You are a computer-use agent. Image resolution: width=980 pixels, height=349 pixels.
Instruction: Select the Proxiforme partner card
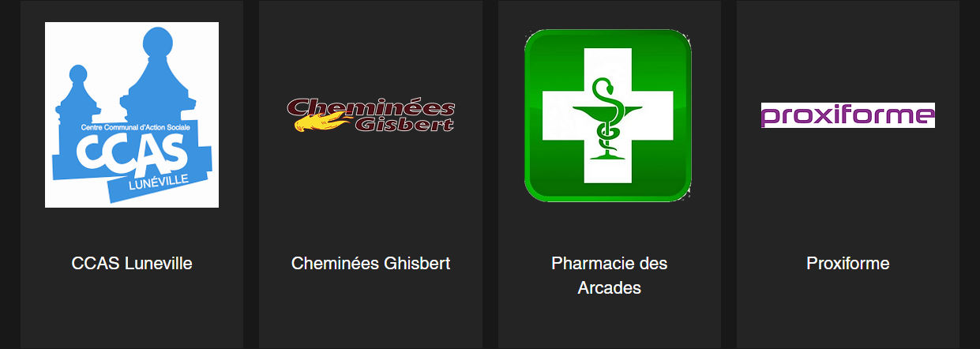tap(848, 174)
